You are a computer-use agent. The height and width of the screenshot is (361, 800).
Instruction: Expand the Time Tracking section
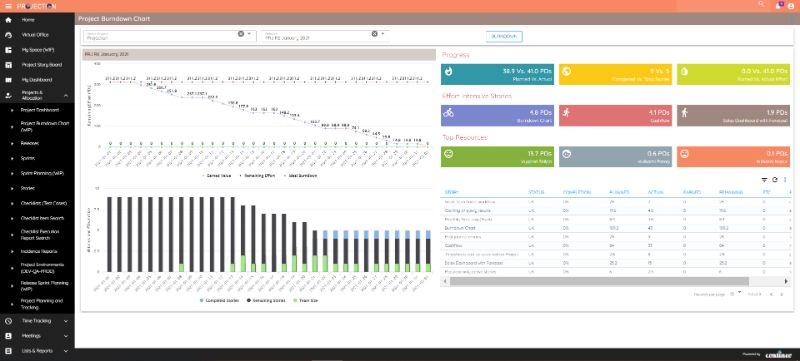tap(66, 321)
